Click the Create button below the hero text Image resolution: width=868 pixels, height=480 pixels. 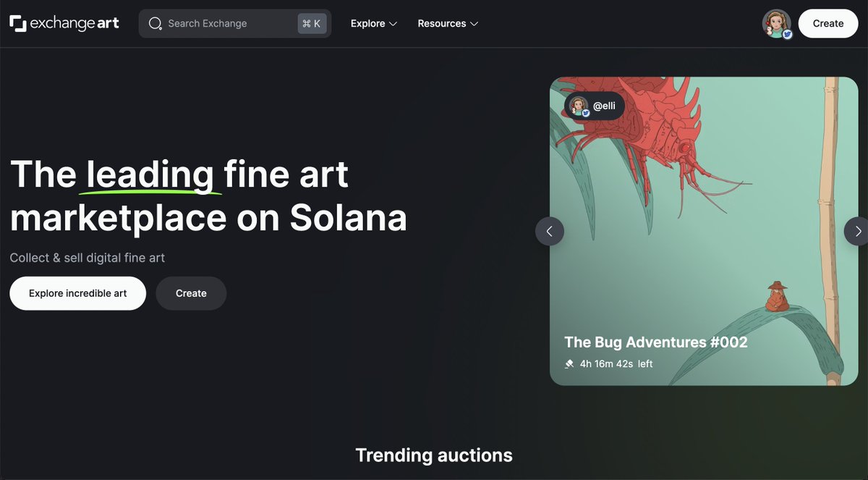[190, 293]
